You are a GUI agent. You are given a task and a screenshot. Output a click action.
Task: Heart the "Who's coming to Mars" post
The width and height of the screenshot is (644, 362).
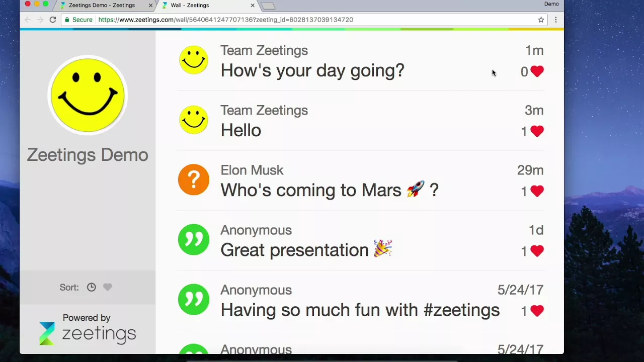(x=537, y=191)
